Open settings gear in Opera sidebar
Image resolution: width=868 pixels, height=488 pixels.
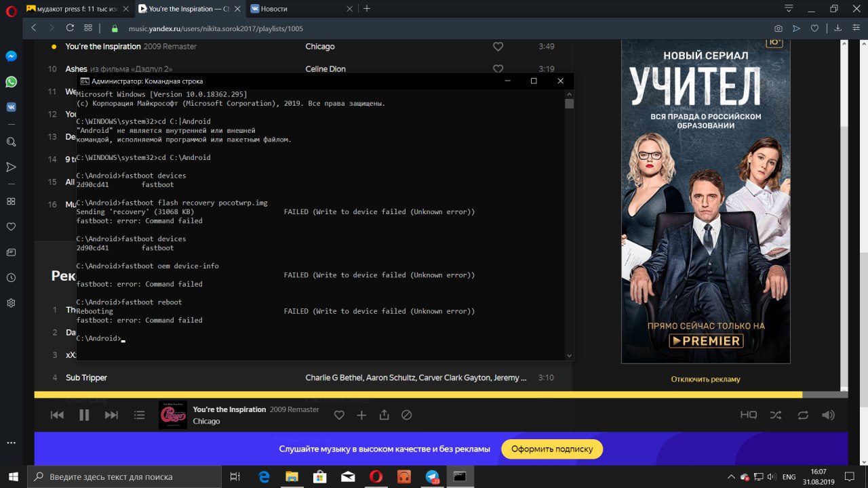(x=11, y=303)
